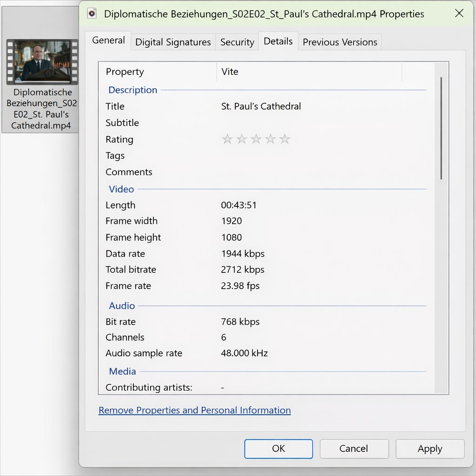Rate the video three stars

[257, 139]
